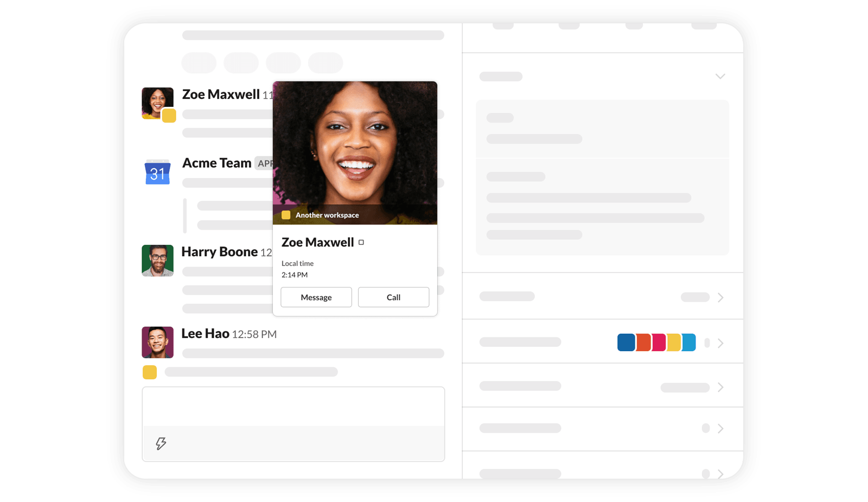Select the pink square in the right panel

tap(659, 342)
